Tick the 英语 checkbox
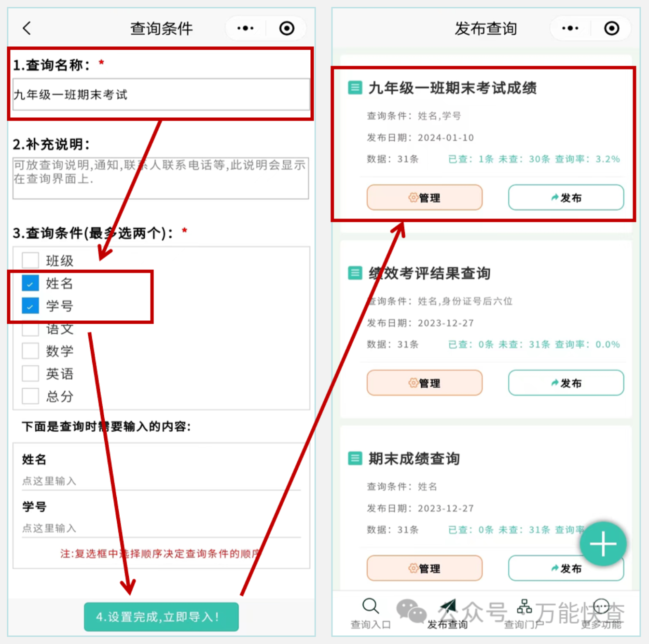 tap(30, 373)
